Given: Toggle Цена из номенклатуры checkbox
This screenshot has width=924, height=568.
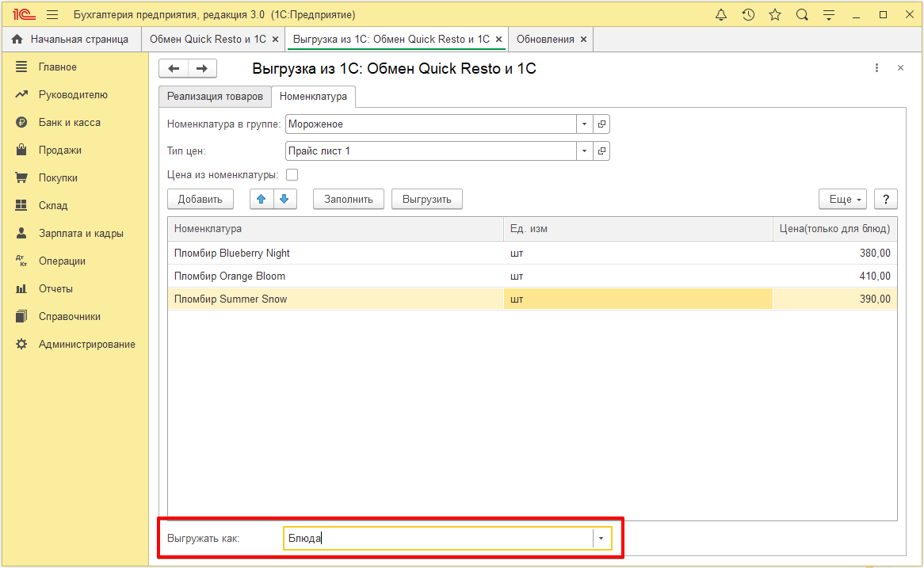Looking at the screenshot, I should click(292, 175).
